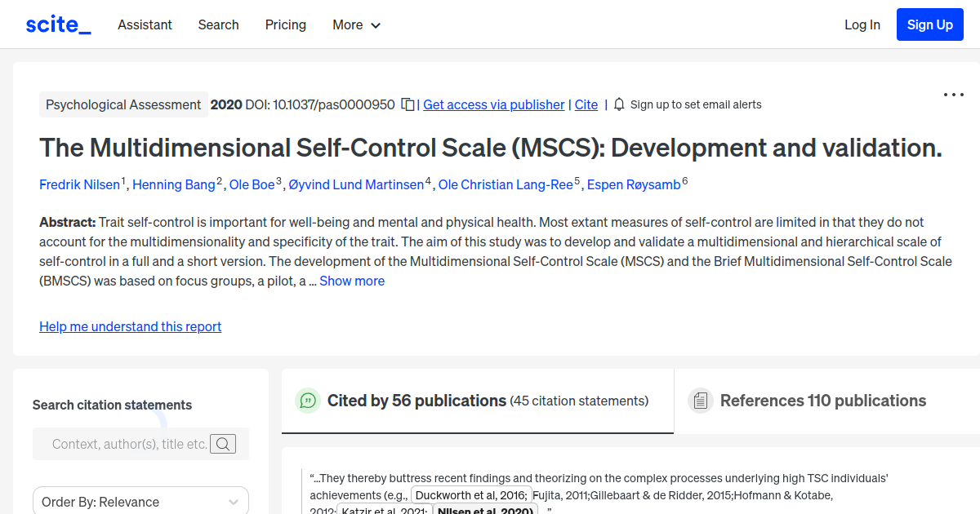Open Get access via publisher link
The height and width of the screenshot is (514, 980).
click(x=493, y=104)
